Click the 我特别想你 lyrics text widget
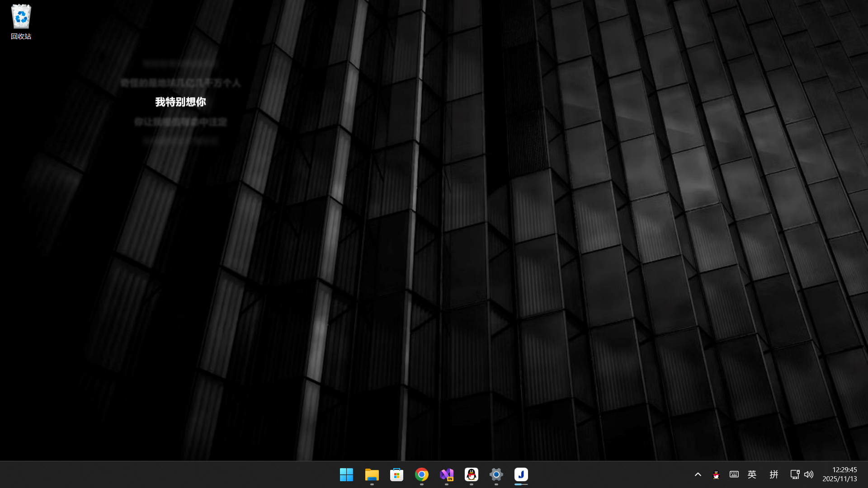 pos(180,102)
